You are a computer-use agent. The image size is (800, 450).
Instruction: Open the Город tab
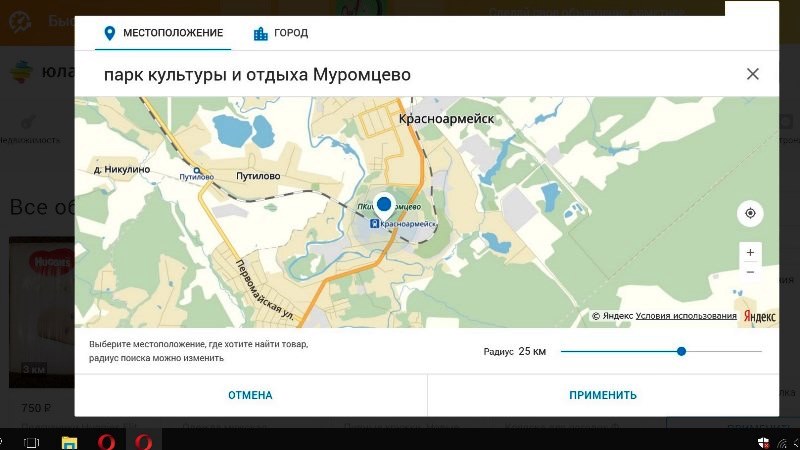click(281, 33)
